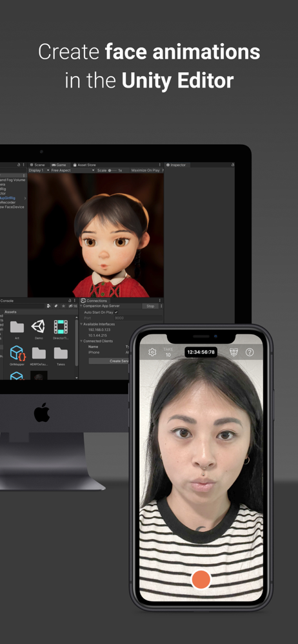Tap the 12:34:56:78 timecode display

point(201,352)
